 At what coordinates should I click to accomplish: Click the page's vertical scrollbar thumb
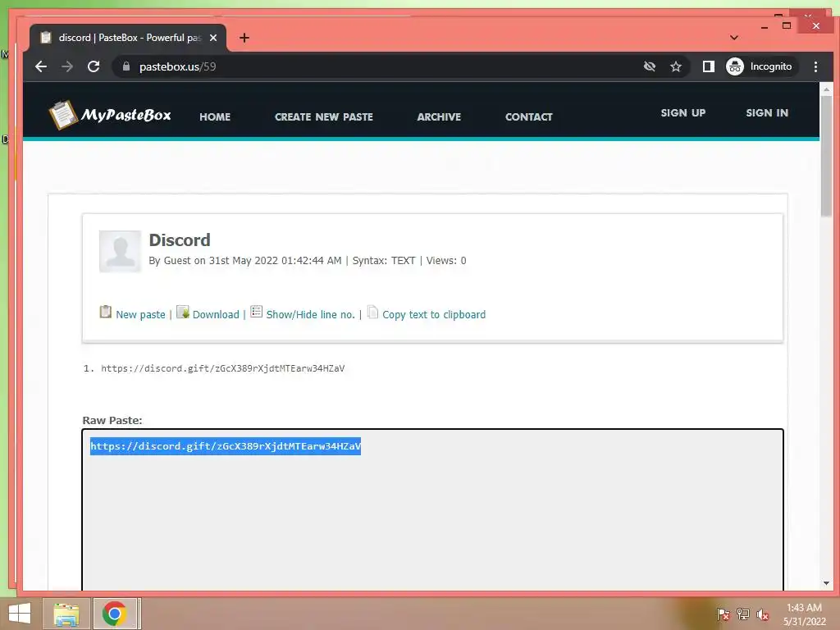[x=826, y=155]
